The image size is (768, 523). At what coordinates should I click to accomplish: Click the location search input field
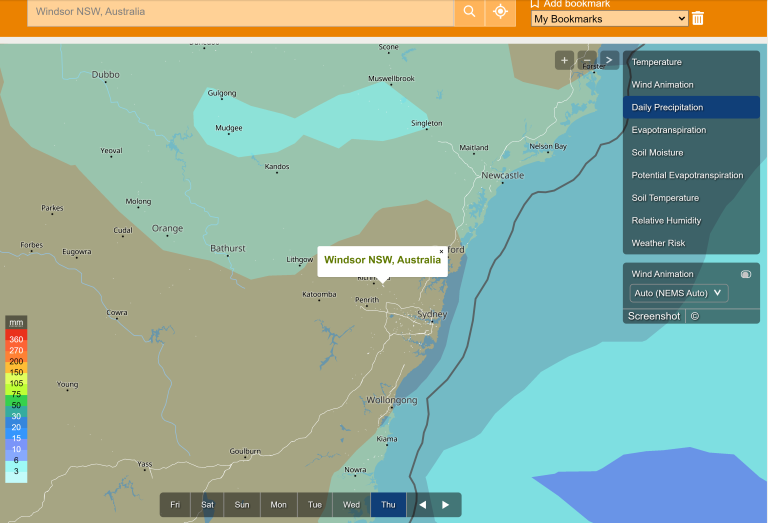pyautogui.click(x=240, y=12)
